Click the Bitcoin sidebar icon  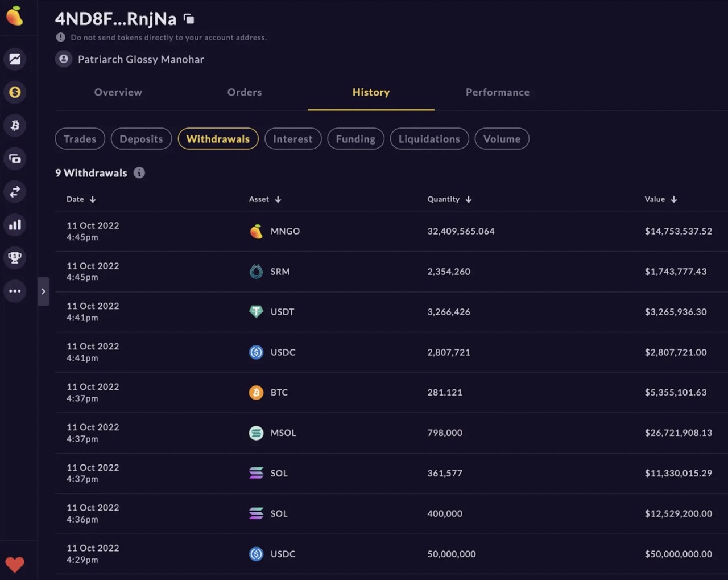tap(15, 125)
